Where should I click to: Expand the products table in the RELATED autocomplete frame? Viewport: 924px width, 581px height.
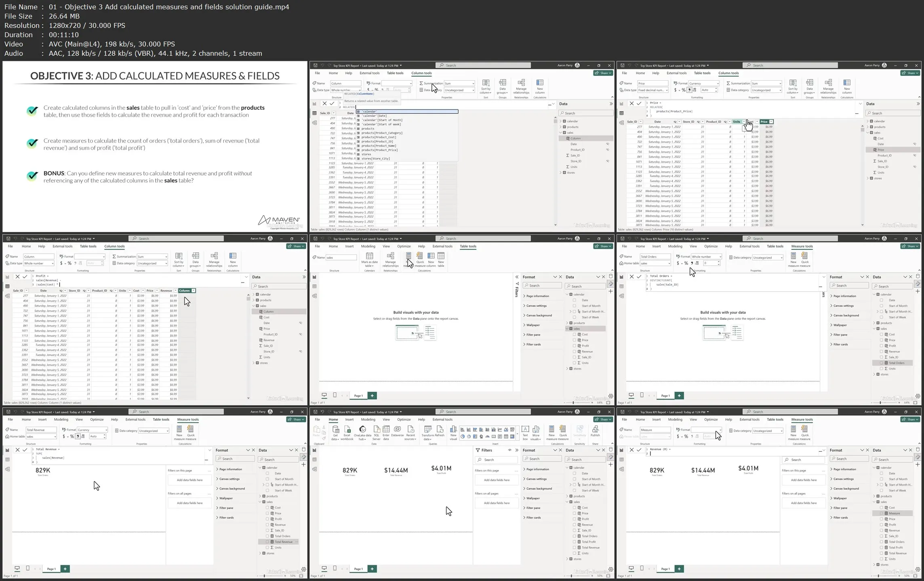point(561,127)
